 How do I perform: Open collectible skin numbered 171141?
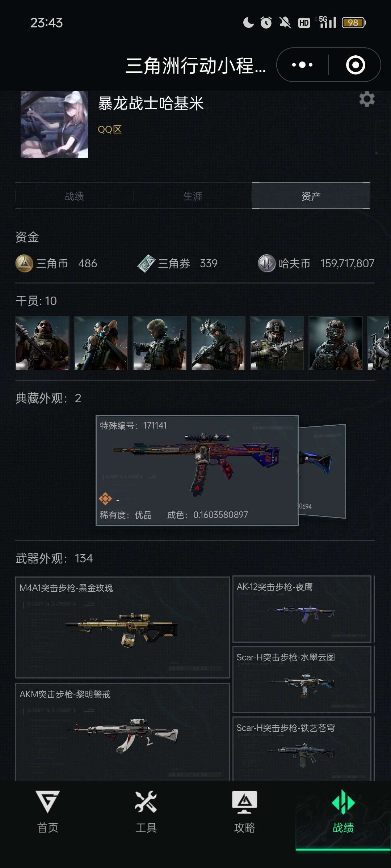[197, 471]
